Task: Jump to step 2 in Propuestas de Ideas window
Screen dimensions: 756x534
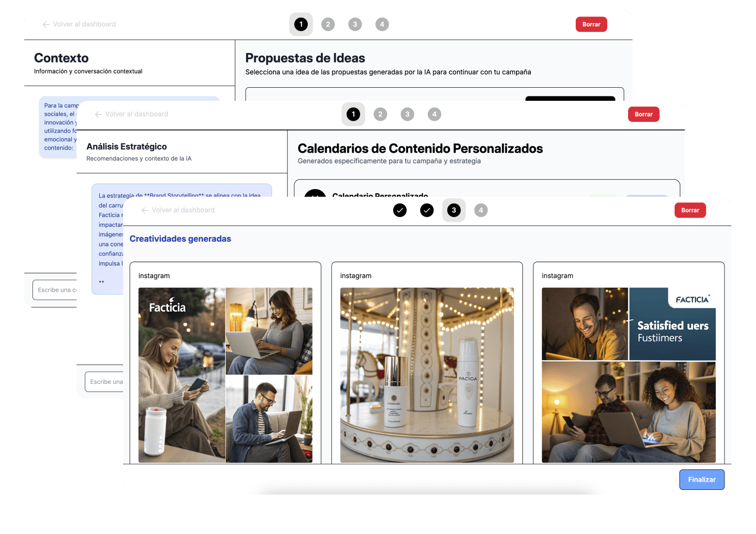Action: tap(328, 24)
